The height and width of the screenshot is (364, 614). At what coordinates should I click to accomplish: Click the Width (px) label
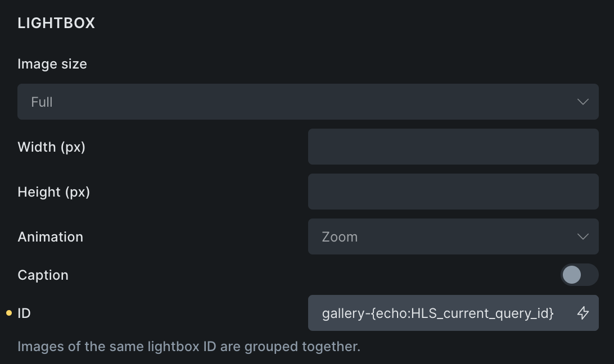click(x=51, y=147)
